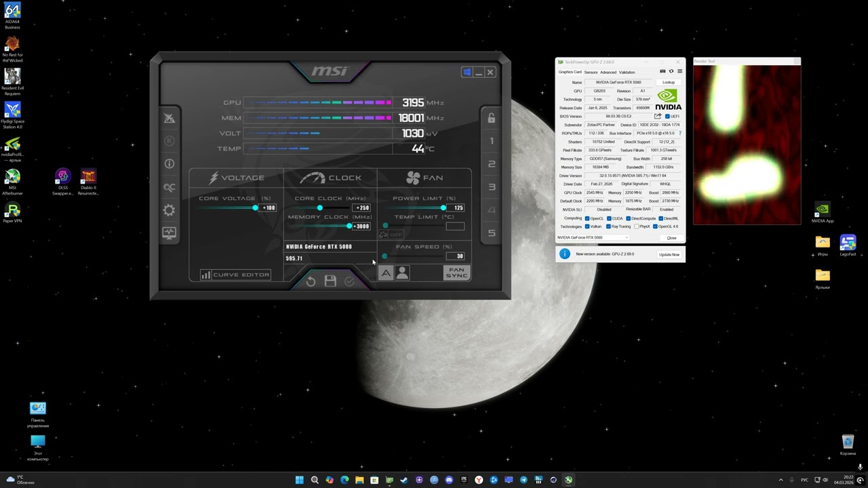Expand GPU selection dropdown in GPU-Z
868x488 pixels.
coord(593,237)
